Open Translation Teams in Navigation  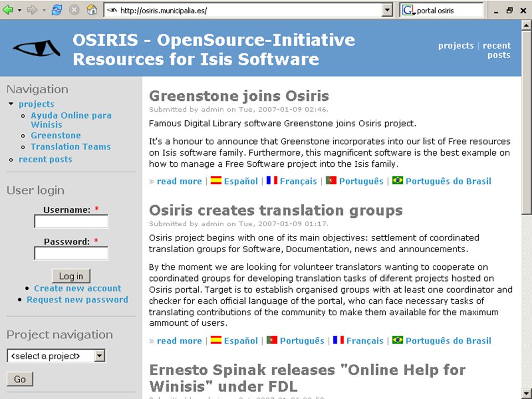pyautogui.click(x=71, y=146)
